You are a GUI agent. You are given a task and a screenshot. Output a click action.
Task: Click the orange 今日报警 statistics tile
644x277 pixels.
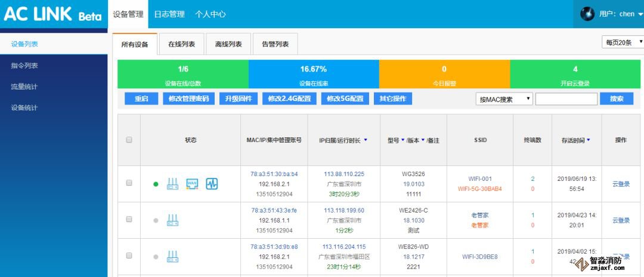(444, 75)
